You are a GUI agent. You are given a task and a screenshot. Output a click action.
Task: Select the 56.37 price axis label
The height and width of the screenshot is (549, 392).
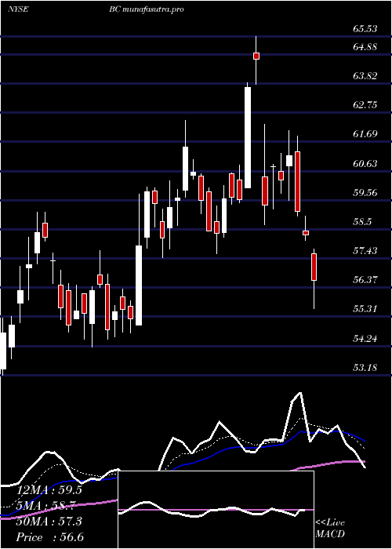click(365, 279)
